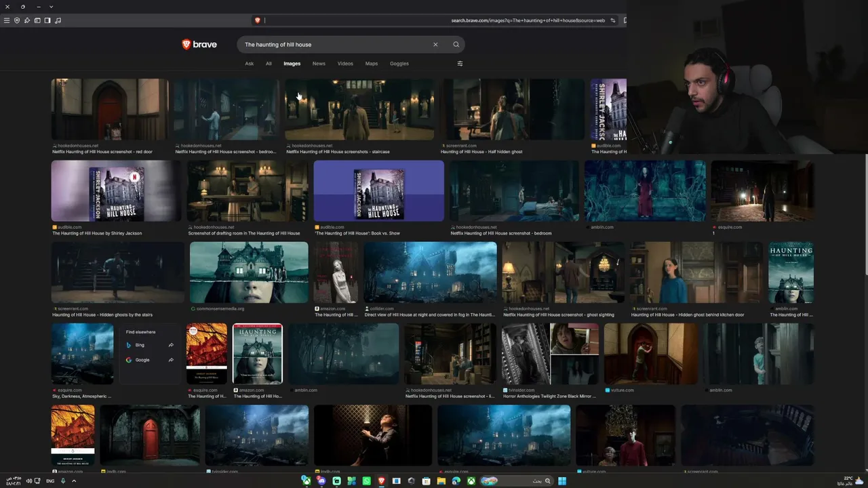
Task: Open File Explorer from the taskbar
Action: pos(441,481)
